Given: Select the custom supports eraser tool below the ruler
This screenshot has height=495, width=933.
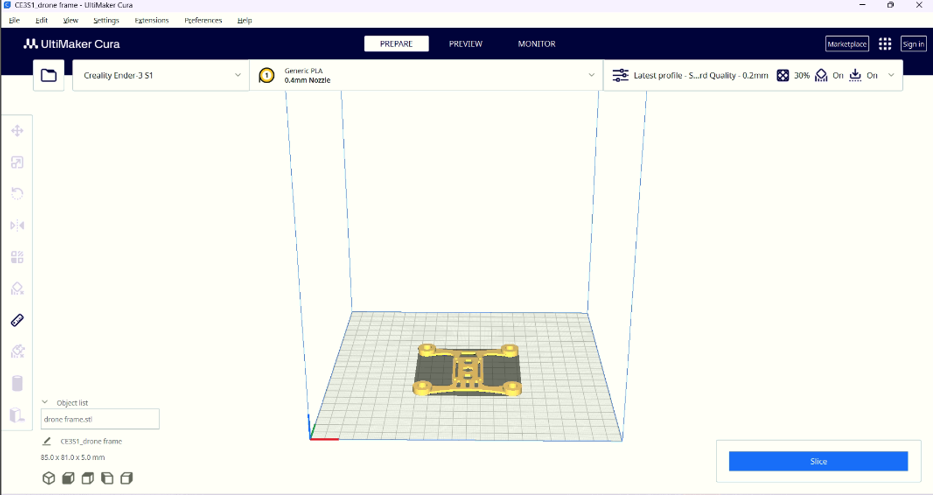Looking at the screenshot, I should [17, 352].
